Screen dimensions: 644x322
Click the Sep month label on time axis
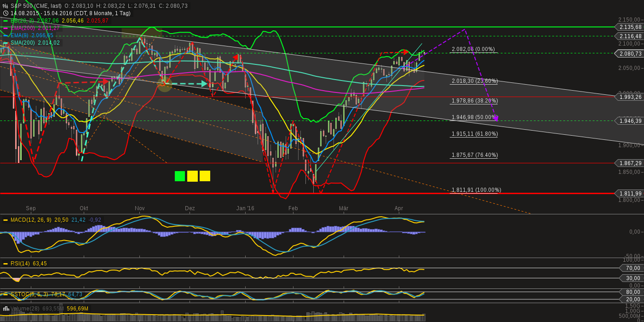pyautogui.click(x=31, y=208)
